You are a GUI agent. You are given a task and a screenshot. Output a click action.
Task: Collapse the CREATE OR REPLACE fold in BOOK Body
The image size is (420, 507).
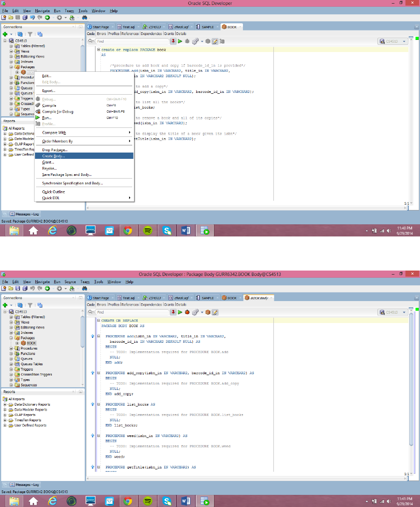tap(99, 320)
